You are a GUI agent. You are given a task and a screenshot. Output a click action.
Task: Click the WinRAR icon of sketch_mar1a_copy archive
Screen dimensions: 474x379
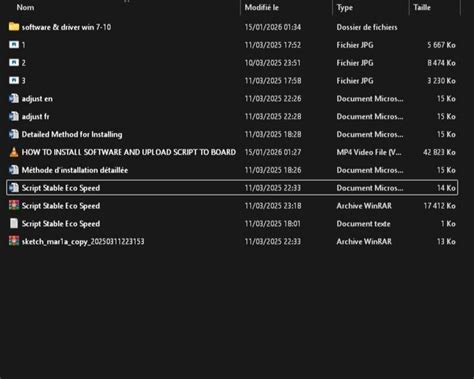pos(14,241)
